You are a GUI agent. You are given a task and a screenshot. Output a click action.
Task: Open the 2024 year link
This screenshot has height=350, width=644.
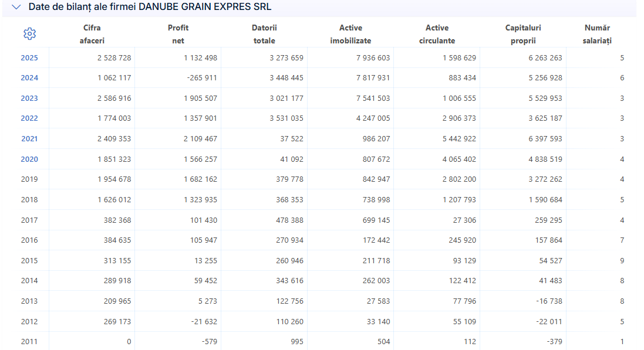[29, 78]
